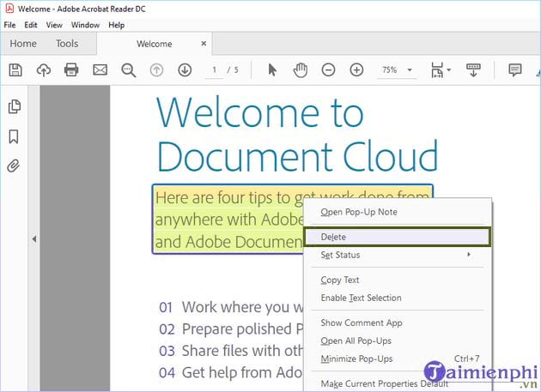Collapse the left navigation pane arrow
541x392 pixels.
click(x=33, y=238)
